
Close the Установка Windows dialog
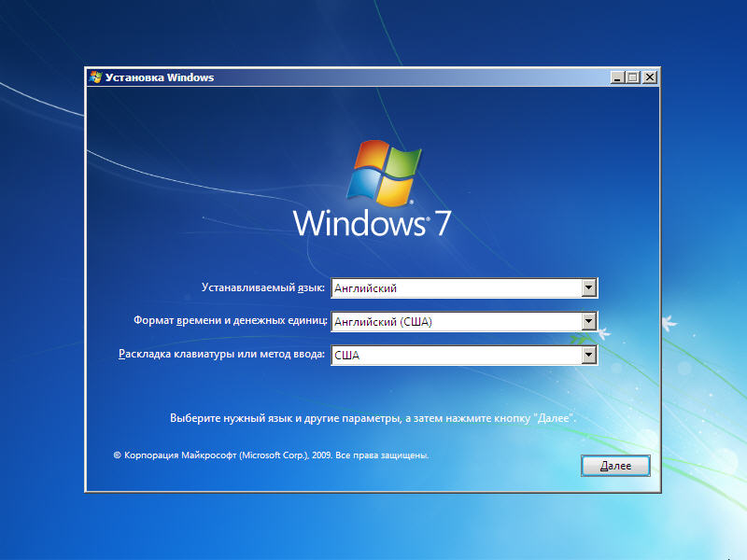(x=649, y=77)
